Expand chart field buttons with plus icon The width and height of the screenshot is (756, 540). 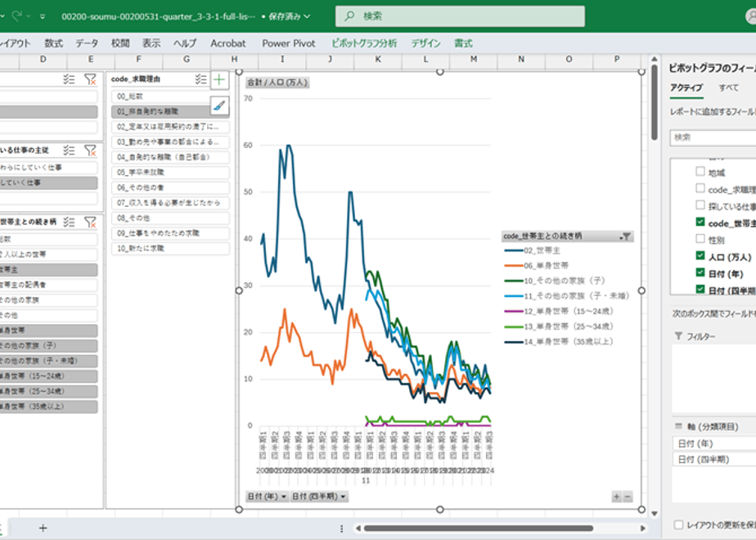(617, 497)
